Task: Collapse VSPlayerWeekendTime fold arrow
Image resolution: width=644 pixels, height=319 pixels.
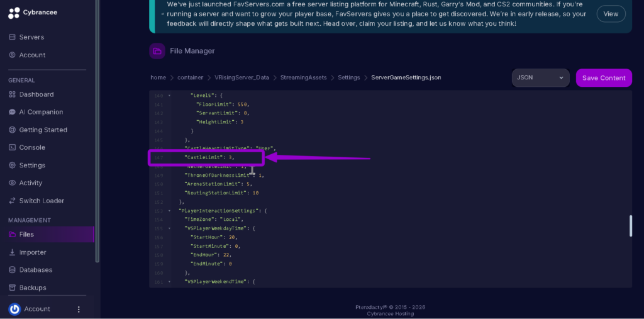Action: (169, 282)
